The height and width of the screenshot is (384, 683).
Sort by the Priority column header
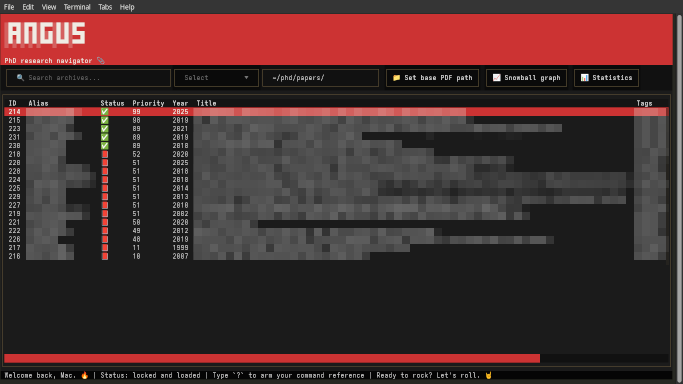tap(148, 103)
